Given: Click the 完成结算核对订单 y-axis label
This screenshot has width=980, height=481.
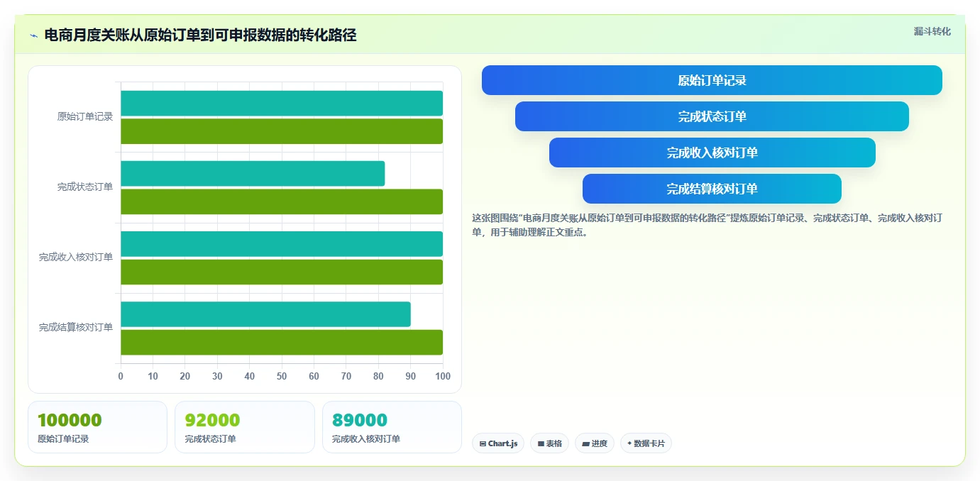Looking at the screenshot, I should [x=76, y=327].
